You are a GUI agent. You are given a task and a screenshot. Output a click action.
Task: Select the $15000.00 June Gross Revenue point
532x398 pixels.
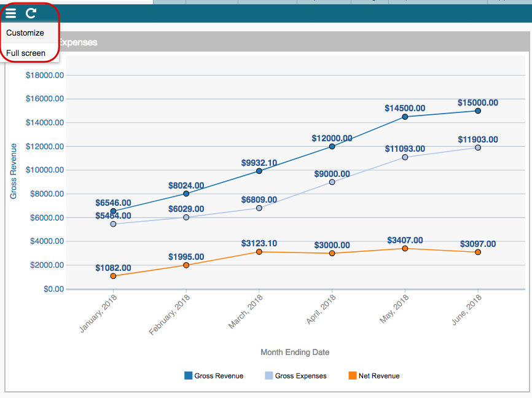tap(478, 111)
